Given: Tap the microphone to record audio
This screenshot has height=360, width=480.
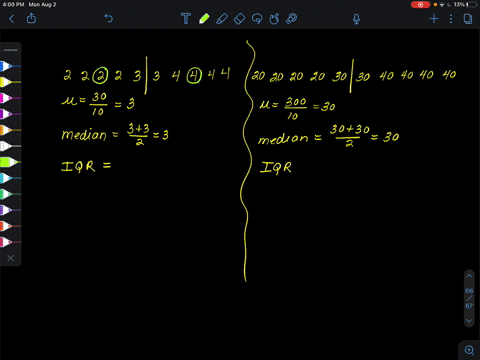Looking at the screenshot, I should tap(356, 19).
